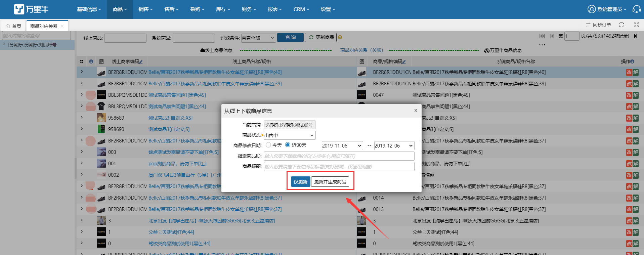Open the 库存 menu

pos(223,9)
